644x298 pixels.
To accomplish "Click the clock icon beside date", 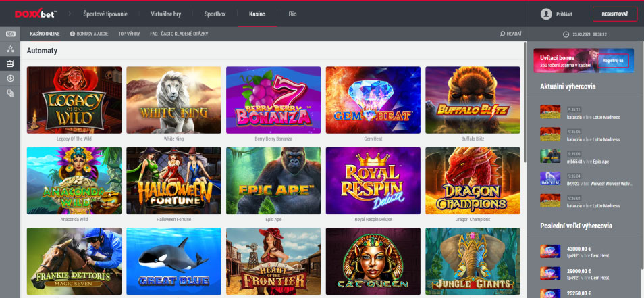I will pos(566,34).
